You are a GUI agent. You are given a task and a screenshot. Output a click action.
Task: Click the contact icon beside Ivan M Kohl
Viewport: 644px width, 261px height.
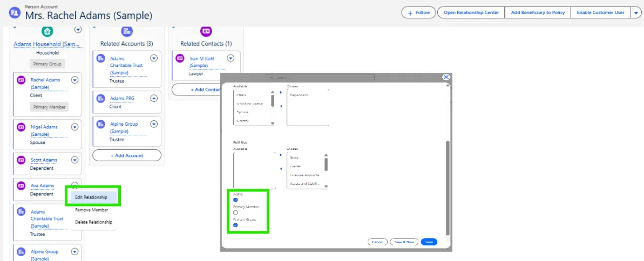pos(180,58)
